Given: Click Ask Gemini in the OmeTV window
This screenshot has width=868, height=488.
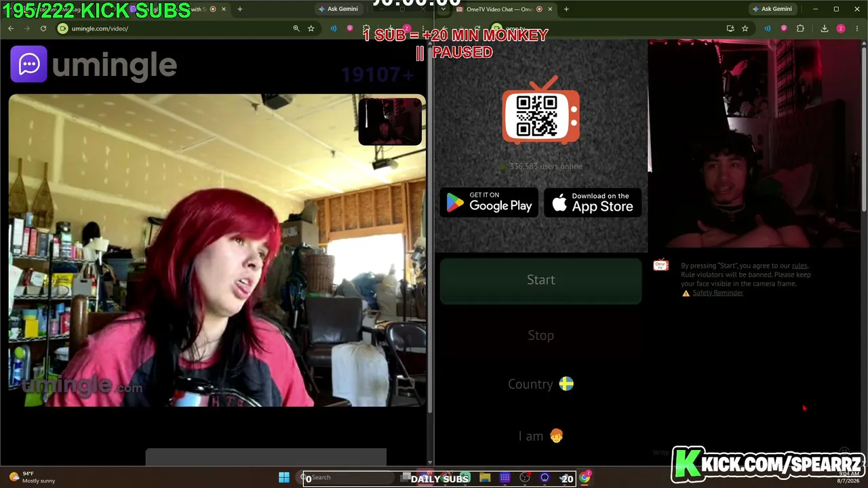Looking at the screenshot, I should 772,9.
